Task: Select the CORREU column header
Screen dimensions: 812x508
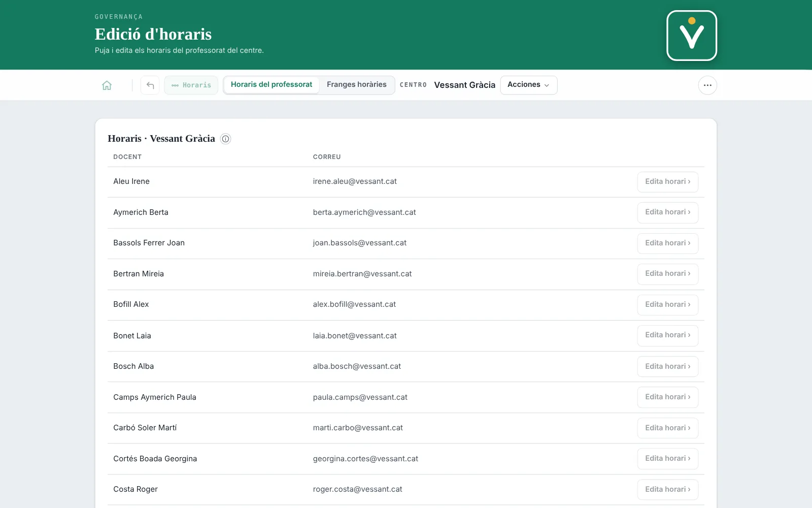Action: 327,157
